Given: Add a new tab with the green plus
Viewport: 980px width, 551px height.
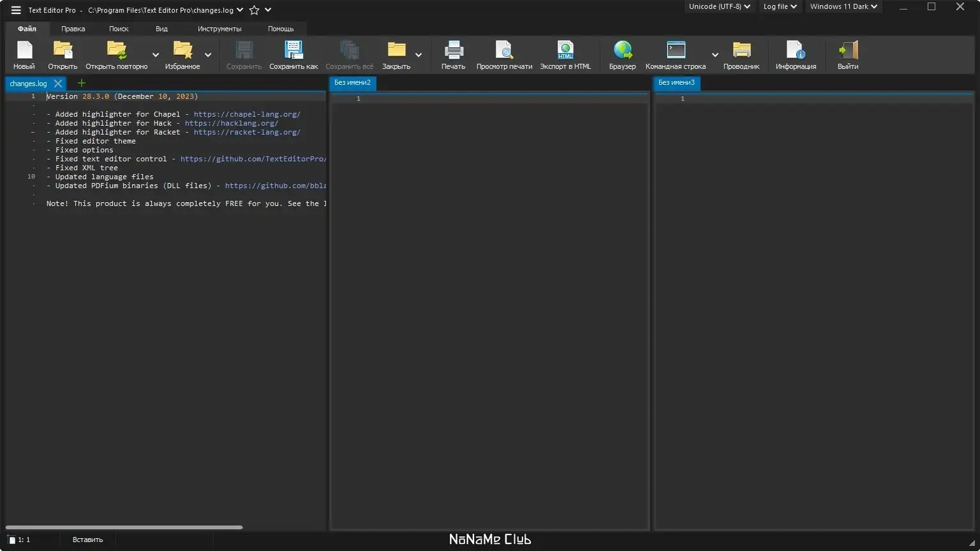Looking at the screenshot, I should tap(81, 83).
